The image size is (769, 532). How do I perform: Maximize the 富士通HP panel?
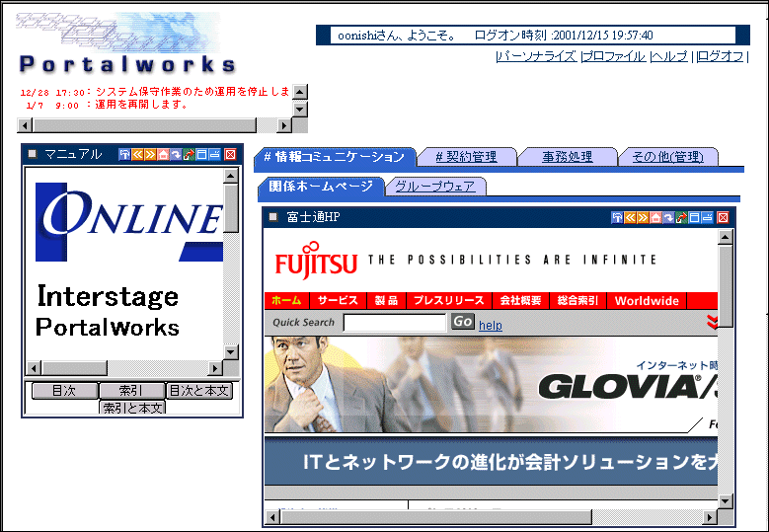click(694, 218)
